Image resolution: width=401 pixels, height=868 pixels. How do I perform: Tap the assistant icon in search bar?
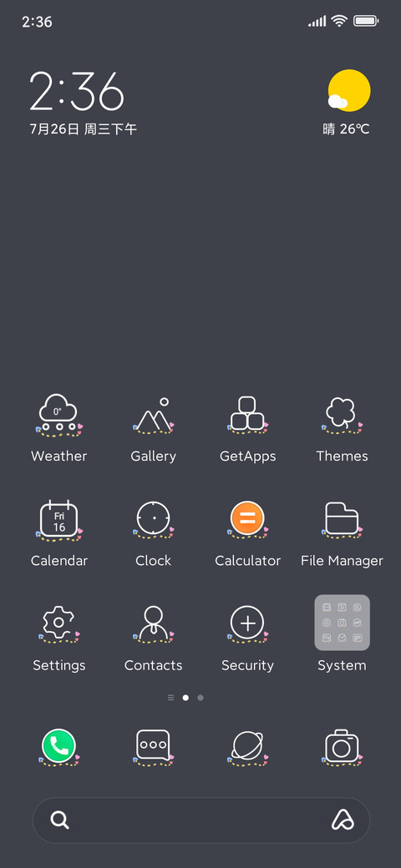pyautogui.click(x=343, y=820)
